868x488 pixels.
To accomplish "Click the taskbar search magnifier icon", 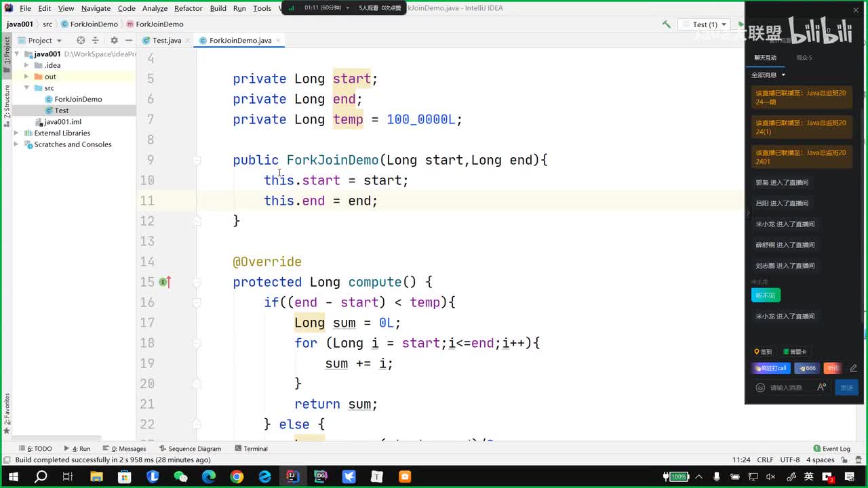I will [x=41, y=476].
